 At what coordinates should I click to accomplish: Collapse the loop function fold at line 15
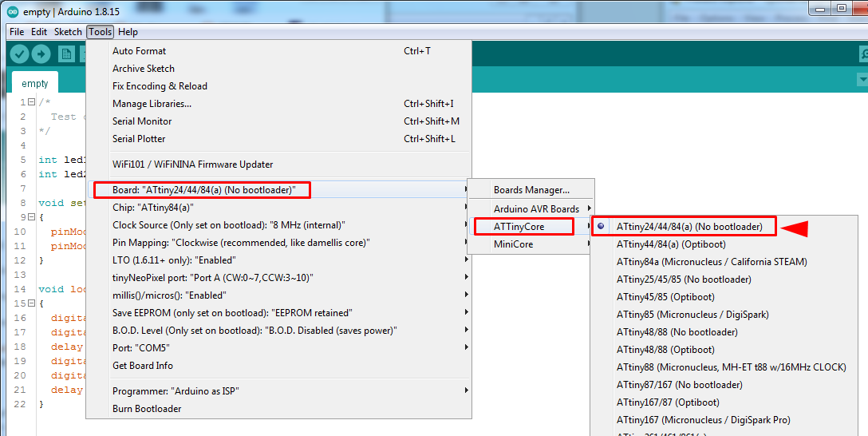tap(32, 303)
